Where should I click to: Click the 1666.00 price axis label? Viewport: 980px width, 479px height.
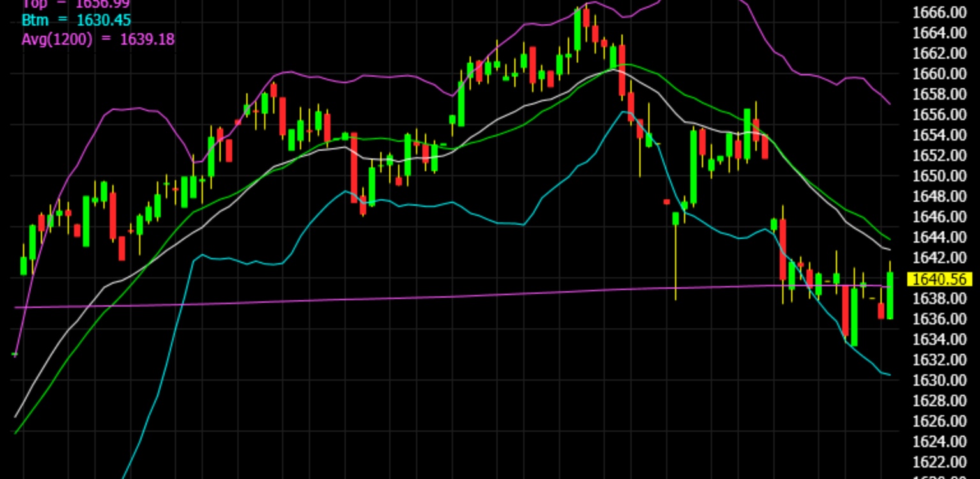[x=940, y=12]
